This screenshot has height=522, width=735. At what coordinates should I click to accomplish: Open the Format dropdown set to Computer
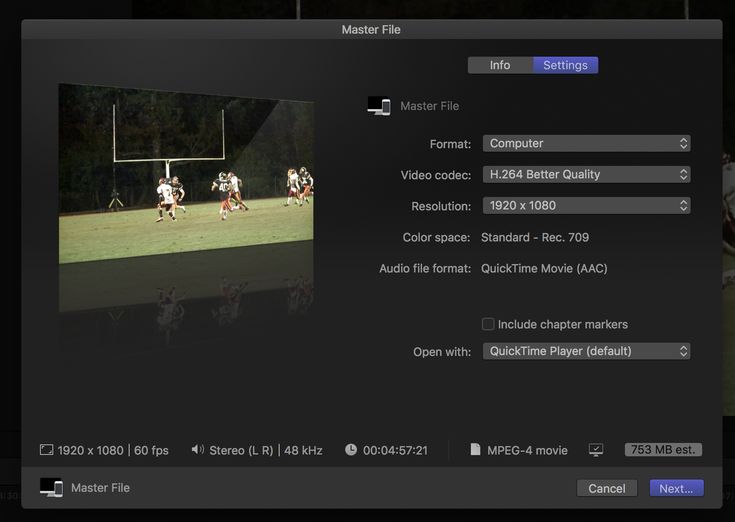pyautogui.click(x=586, y=143)
